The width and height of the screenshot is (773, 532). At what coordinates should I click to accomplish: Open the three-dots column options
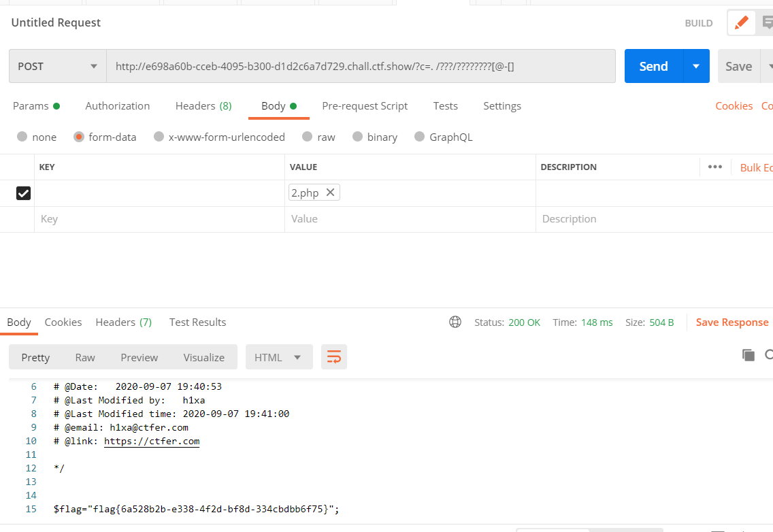click(715, 167)
